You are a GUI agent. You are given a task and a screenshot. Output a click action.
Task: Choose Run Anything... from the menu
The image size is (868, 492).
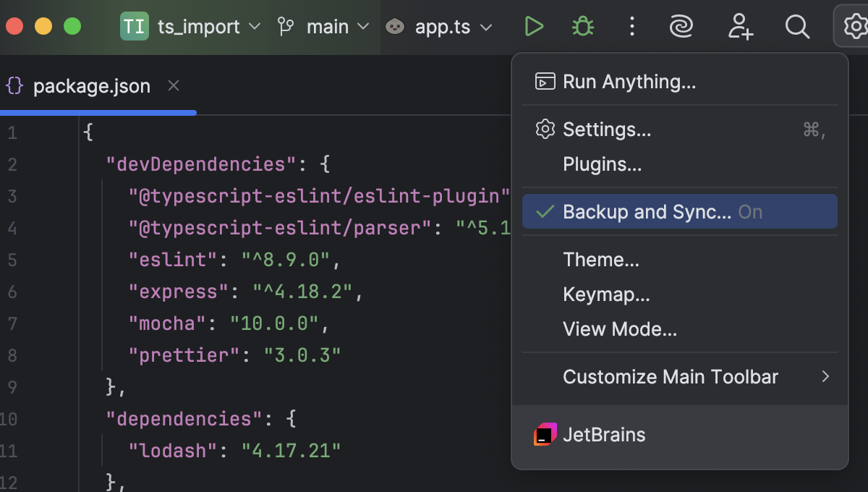point(680,82)
